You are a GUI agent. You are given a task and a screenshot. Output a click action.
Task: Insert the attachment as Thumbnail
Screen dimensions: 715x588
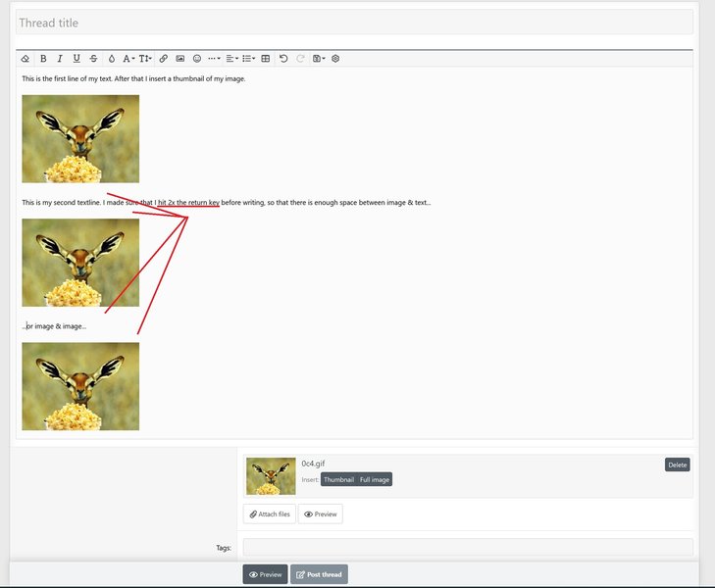pyautogui.click(x=338, y=480)
